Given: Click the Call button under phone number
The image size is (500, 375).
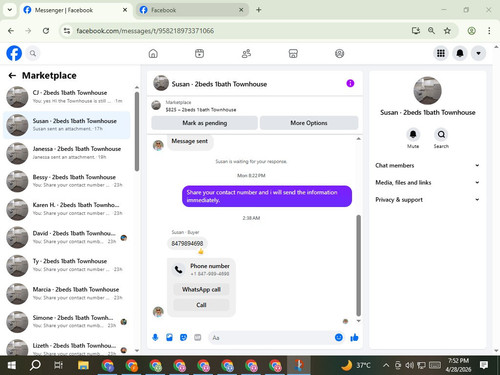Looking at the screenshot, I should (201, 305).
